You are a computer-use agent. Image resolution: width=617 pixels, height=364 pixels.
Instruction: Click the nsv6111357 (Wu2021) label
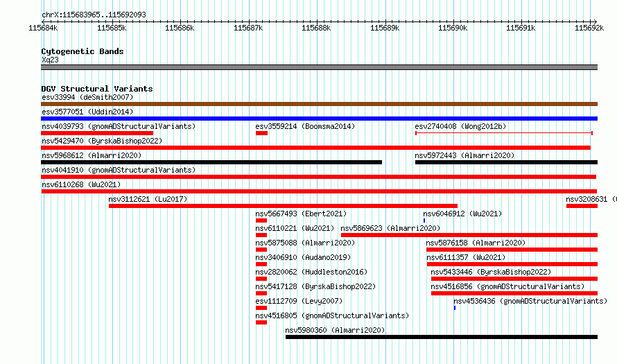coord(466,257)
